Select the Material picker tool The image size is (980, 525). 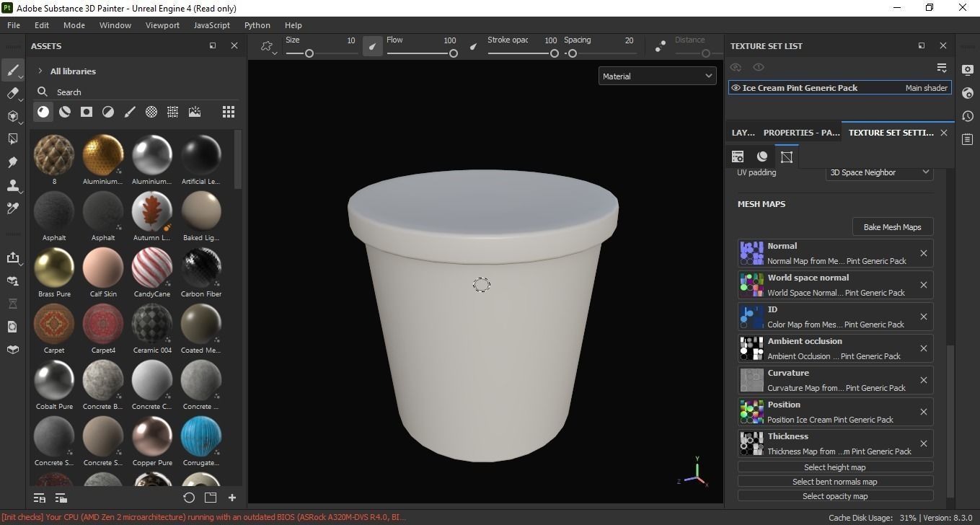(12, 208)
